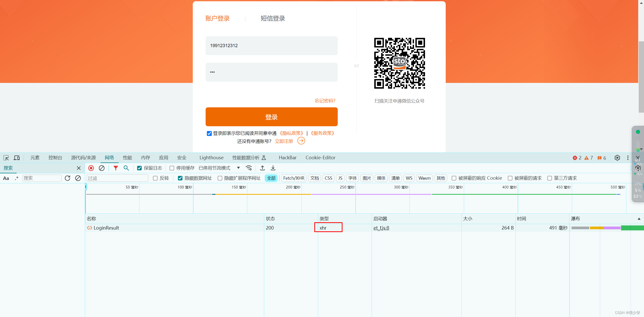Image resolution: width=644 pixels, height=317 pixels.
Task: Switch to the 控制台 tab
Action: click(55, 158)
